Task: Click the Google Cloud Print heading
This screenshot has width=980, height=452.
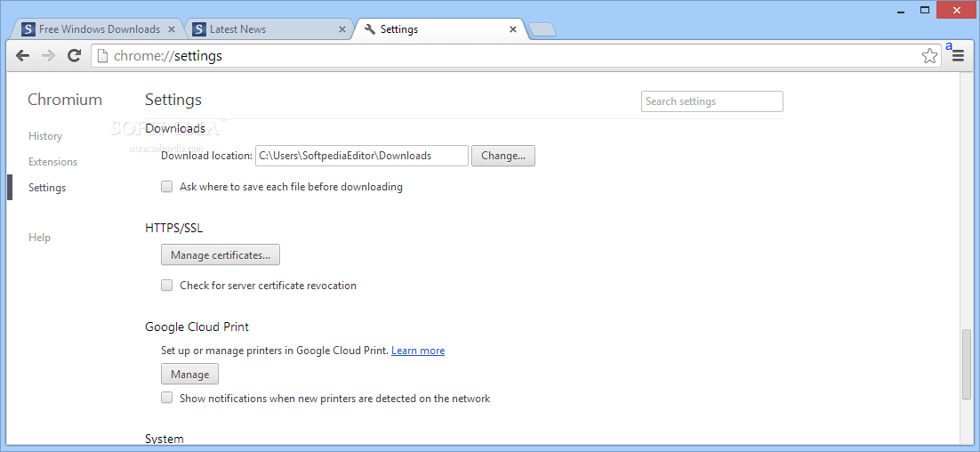Action: tap(197, 327)
